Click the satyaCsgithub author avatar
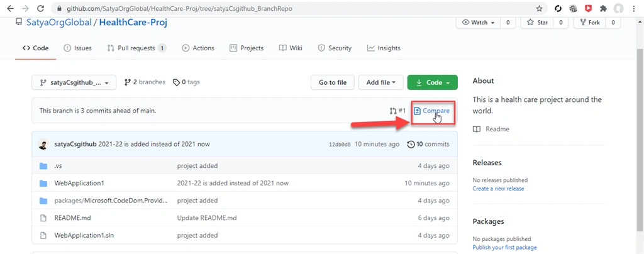This screenshot has width=644, height=254. 43,145
